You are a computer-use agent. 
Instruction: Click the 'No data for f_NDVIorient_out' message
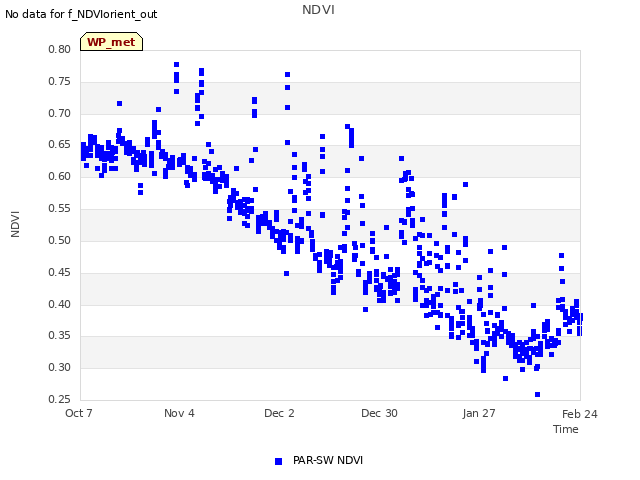coord(81,14)
